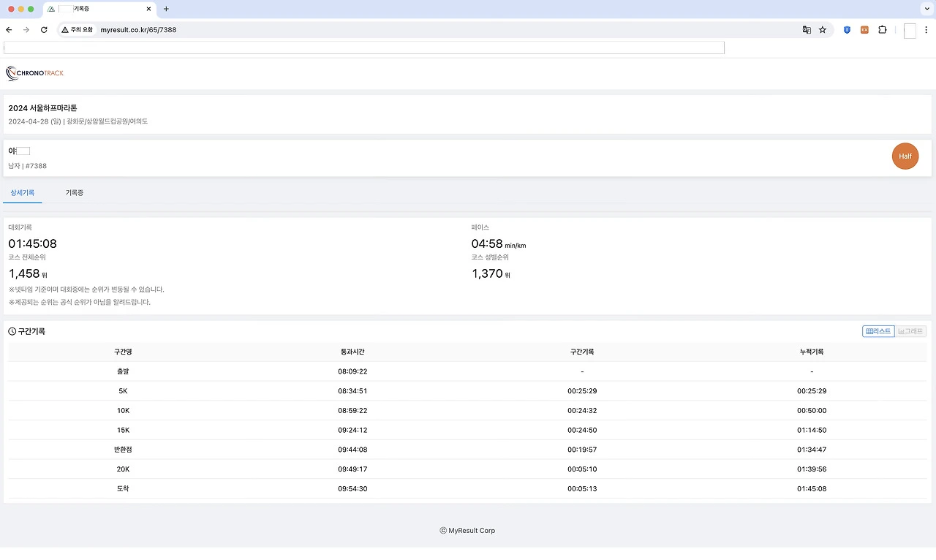Image resolution: width=936 pixels, height=560 pixels.
Task: Select the 반환점 row label
Action: pyautogui.click(x=123, y=450)
